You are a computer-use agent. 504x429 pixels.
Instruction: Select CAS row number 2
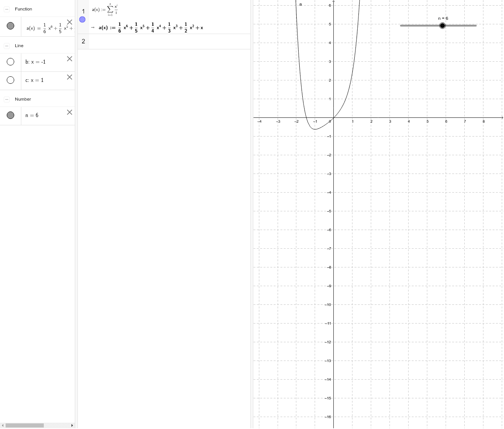(83, 42)
